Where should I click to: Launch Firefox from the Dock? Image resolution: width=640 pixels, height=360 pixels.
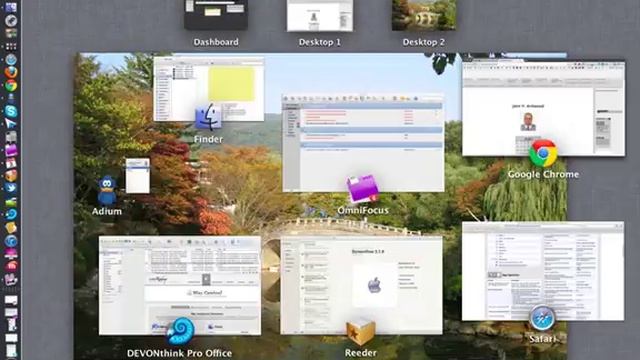[x=11, y=72]
